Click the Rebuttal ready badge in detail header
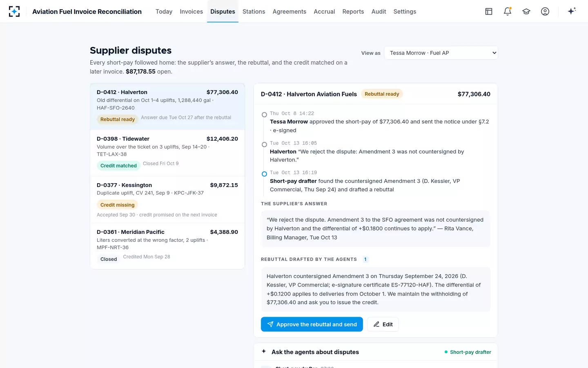588x368 pixels. 382,94
